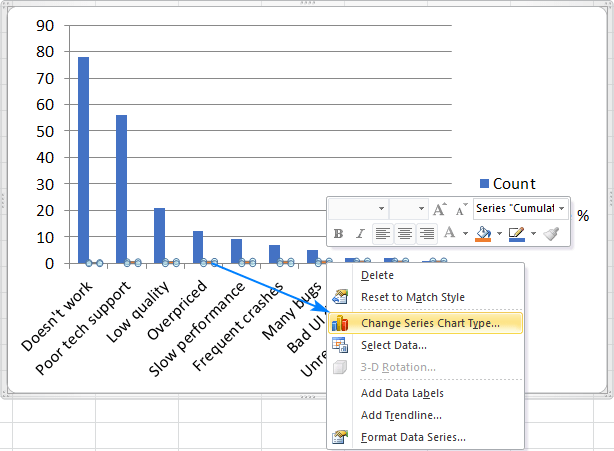Image resolution: width=614 pixels, height=451 pixels.
Task: Open the font size dropdown
Action: pos(420,209)
